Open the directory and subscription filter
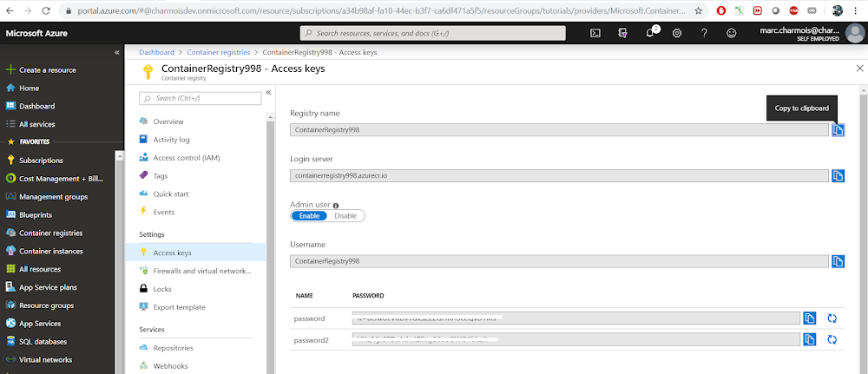The height and width of the screenshot is (374, 868). coord(622,33)
